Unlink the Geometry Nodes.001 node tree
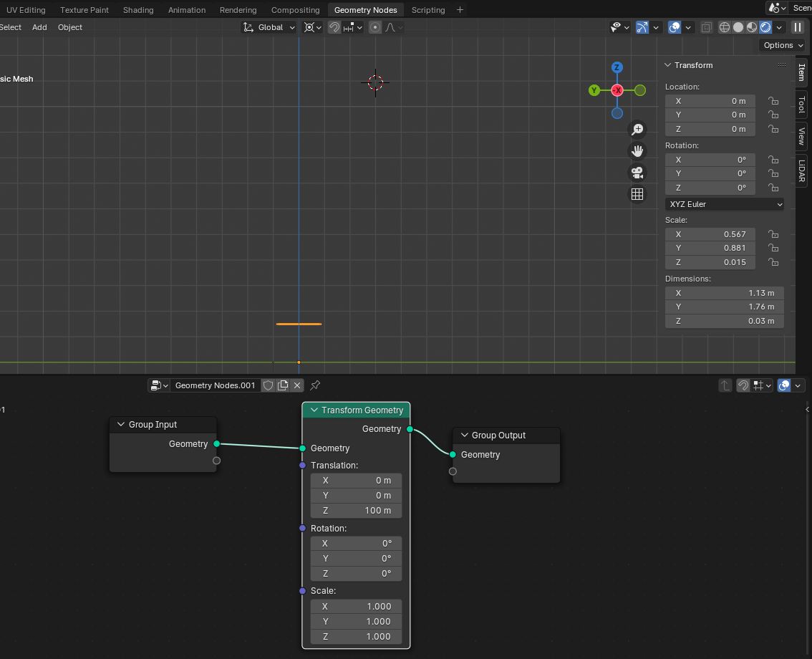 pos(297,385)
